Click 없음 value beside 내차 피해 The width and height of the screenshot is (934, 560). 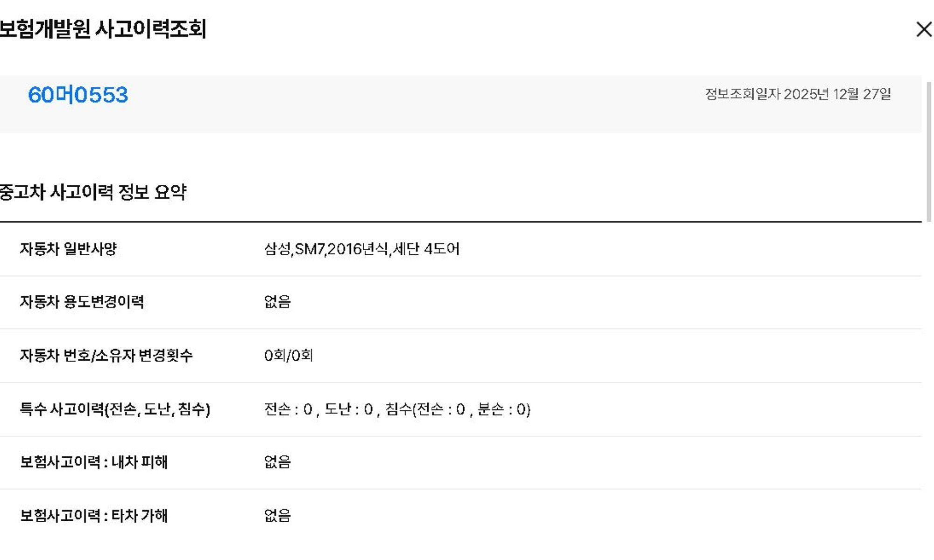coord(277,462)
